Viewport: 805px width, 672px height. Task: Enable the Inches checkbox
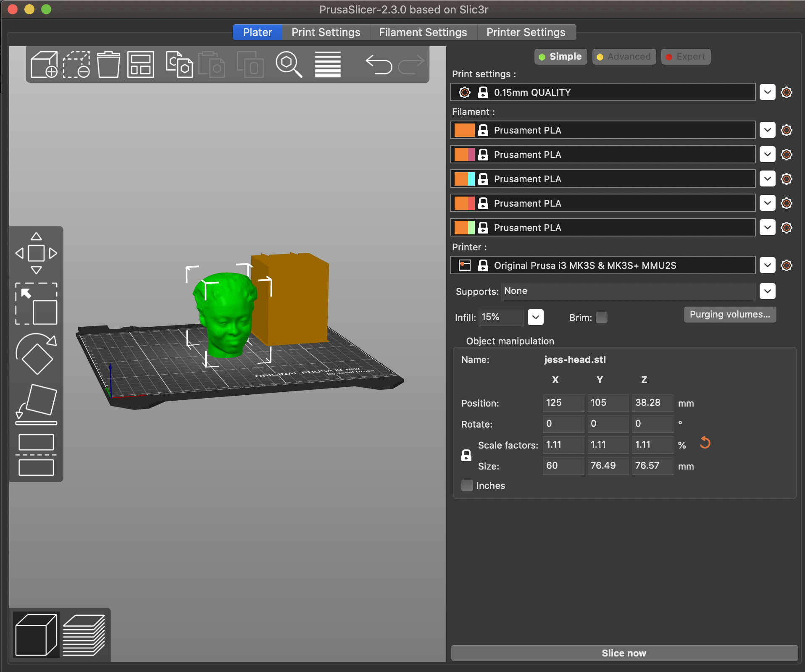tap(467, 486)
